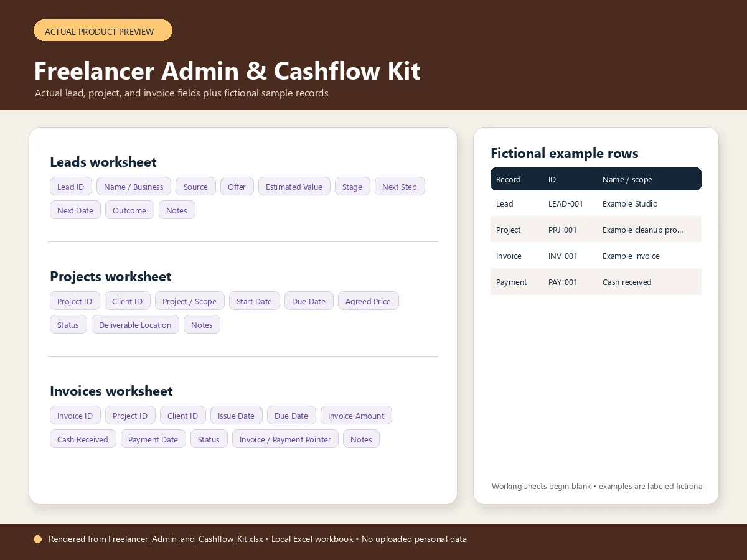Select the Name / Business chip

(x=134, y=187)
